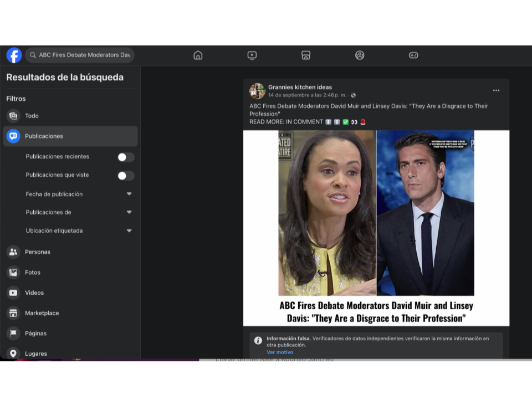Click the Marketplace filter icon in sidebar
This screenshot has width=532, height=399.
[13, 313]
